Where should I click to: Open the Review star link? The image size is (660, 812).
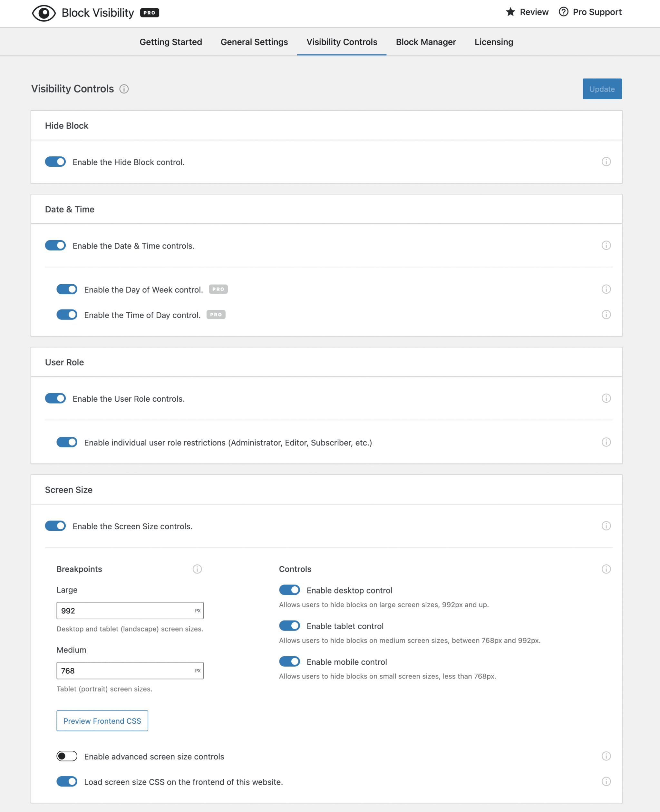point(510,12)
